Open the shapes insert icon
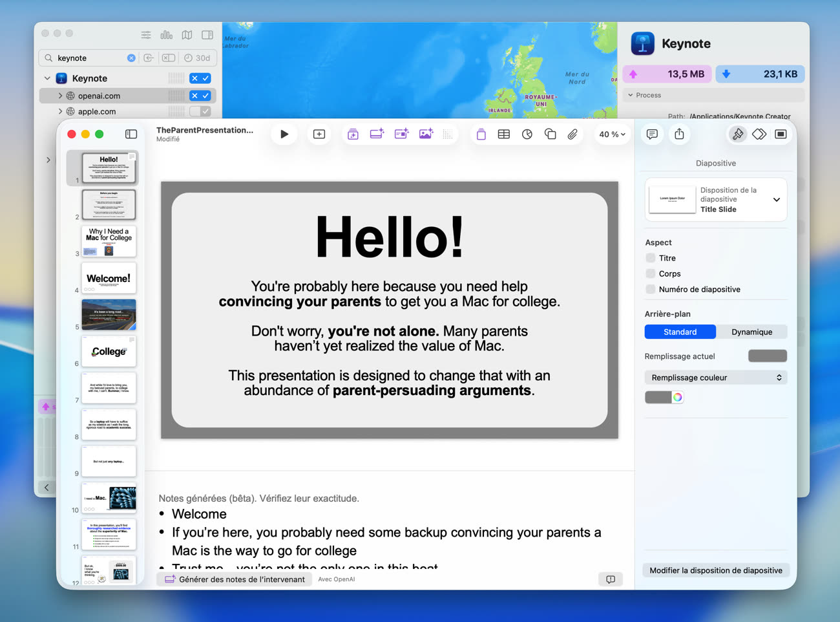This screenshot has height=622, width=840. [550, 134]
